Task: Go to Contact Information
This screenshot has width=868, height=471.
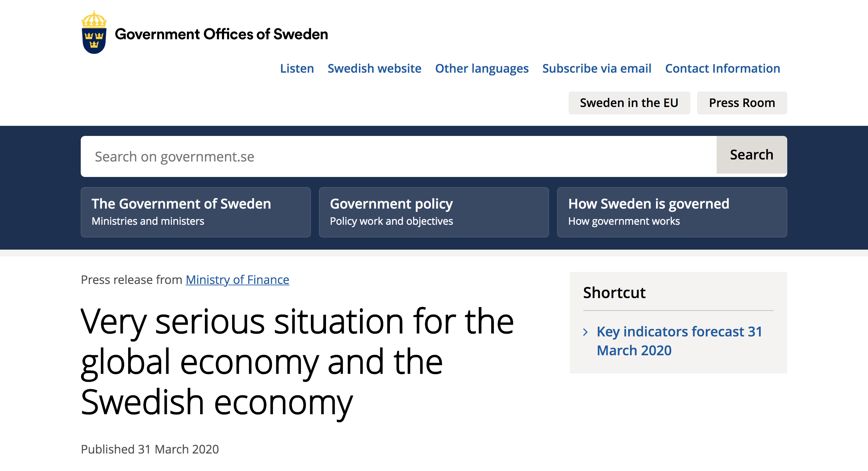Action: [x=722, y=68]
